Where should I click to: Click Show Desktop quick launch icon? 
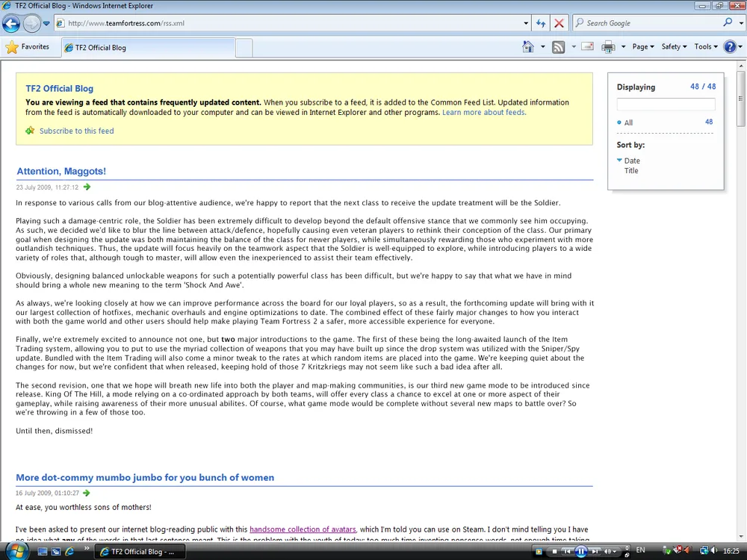pos(43,552)
